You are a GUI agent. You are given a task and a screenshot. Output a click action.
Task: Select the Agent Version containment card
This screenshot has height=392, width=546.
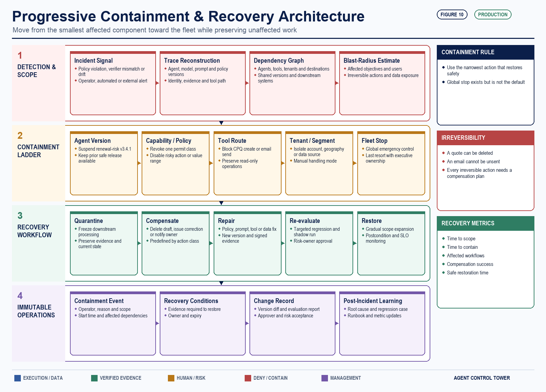tap(104, 163)
